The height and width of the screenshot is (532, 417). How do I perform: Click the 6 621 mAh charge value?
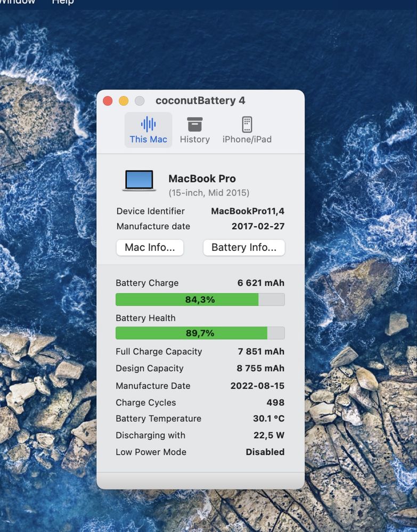pyautogui.click(x=261, y=283)
